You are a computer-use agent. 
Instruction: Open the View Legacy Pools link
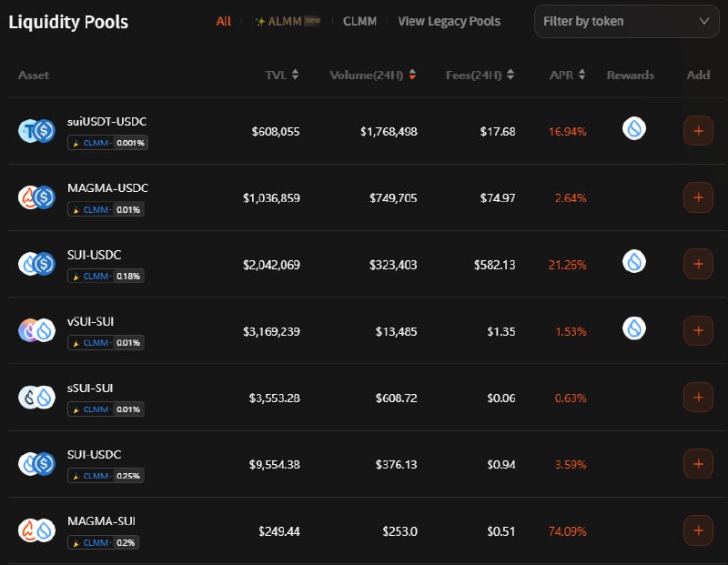[x=449, y=21]
